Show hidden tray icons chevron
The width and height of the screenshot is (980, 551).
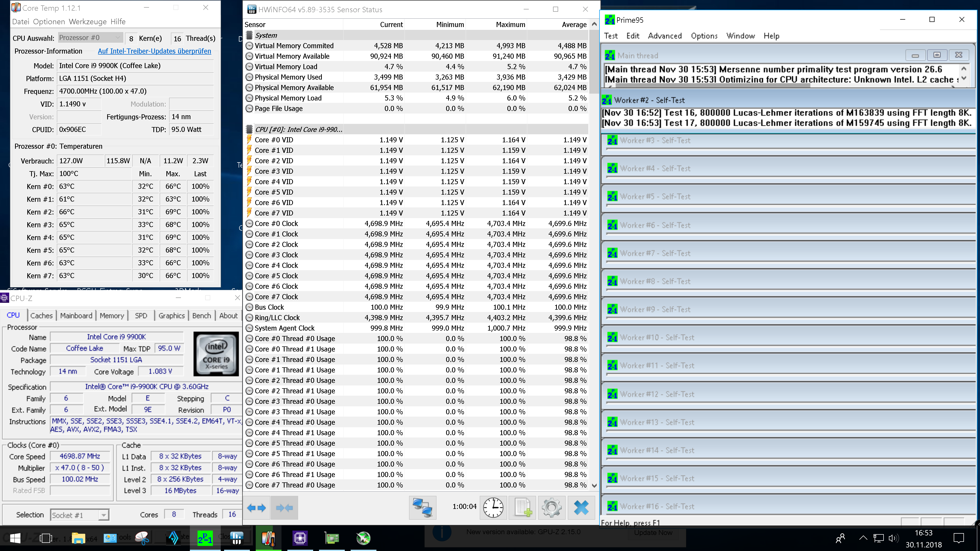click(863, 538)
